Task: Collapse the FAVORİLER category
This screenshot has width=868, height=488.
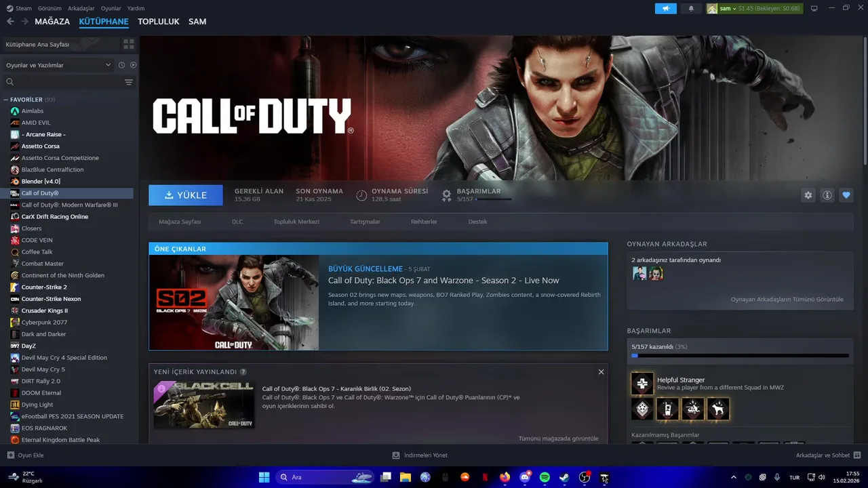Action: click(6, 100)
